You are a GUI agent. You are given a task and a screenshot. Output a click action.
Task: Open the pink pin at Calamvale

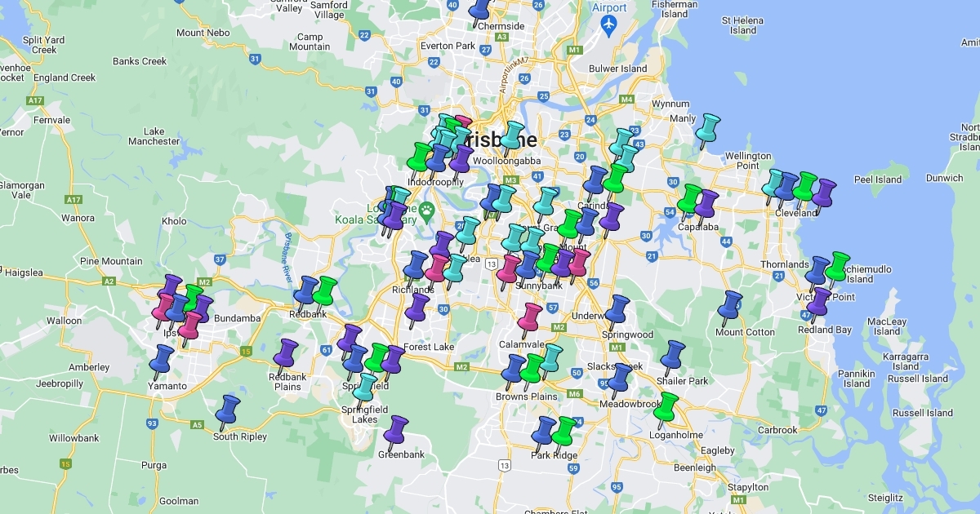(x=531, y=317)
